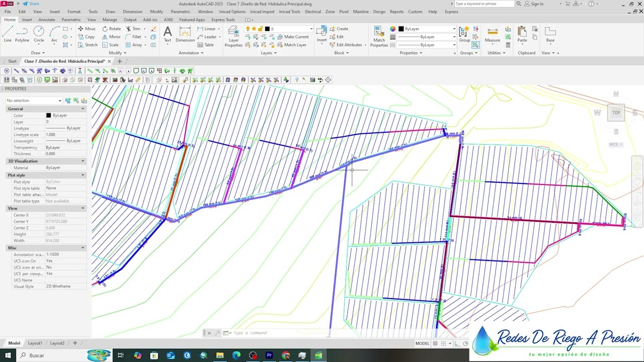Click the Trim tool
644x362 pixels.
pos(133,29)
